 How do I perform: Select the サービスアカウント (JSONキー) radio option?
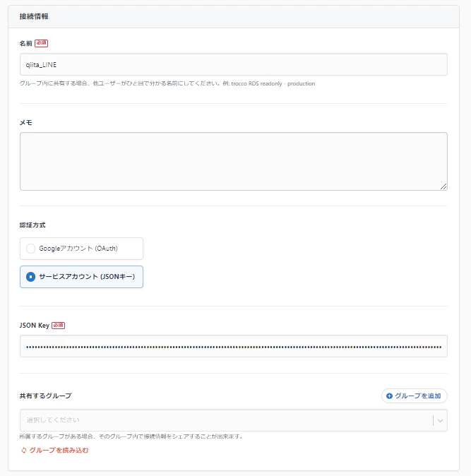(x=30, y=277)
